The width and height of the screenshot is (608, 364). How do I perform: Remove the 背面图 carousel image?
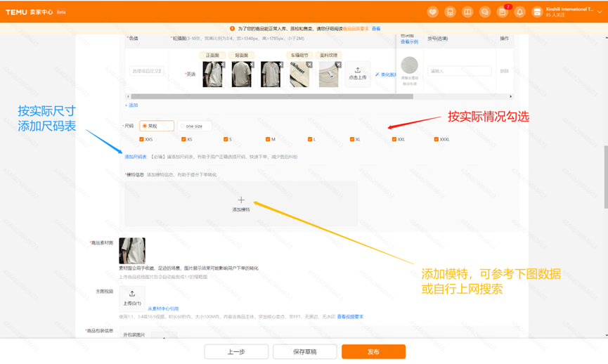252,65
